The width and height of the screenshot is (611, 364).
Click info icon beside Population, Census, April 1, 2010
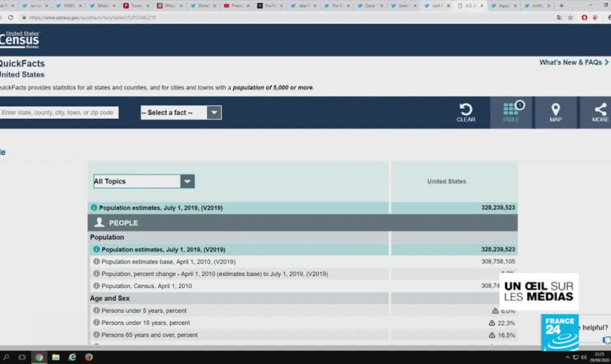[x=97, y=286]
